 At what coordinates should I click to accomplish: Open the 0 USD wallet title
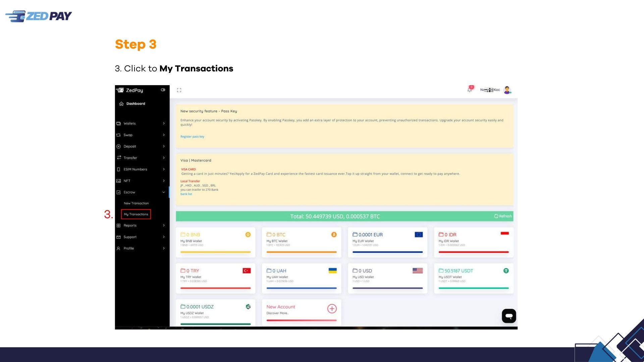pos(362,270)
